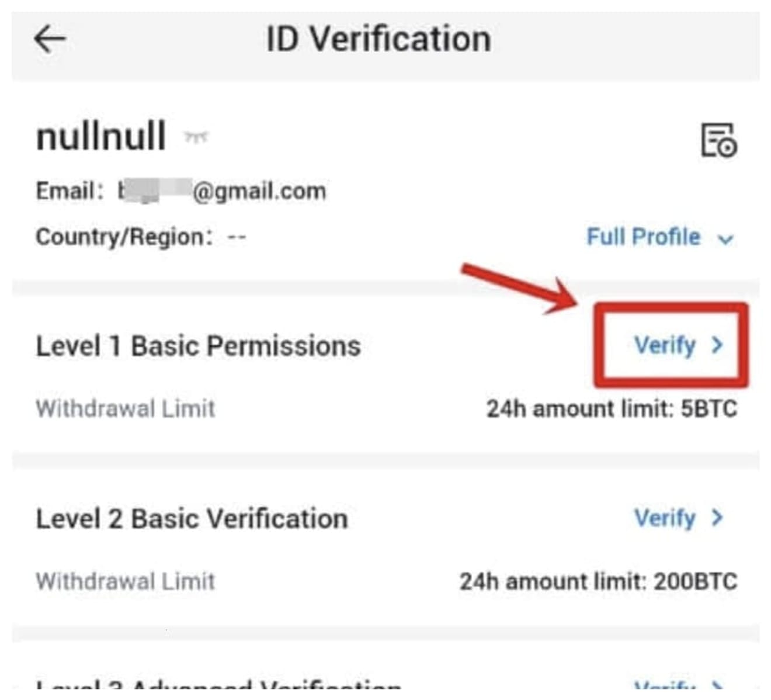Go back using the back arrow
This screenshot has width=771, height=700.
50,40
